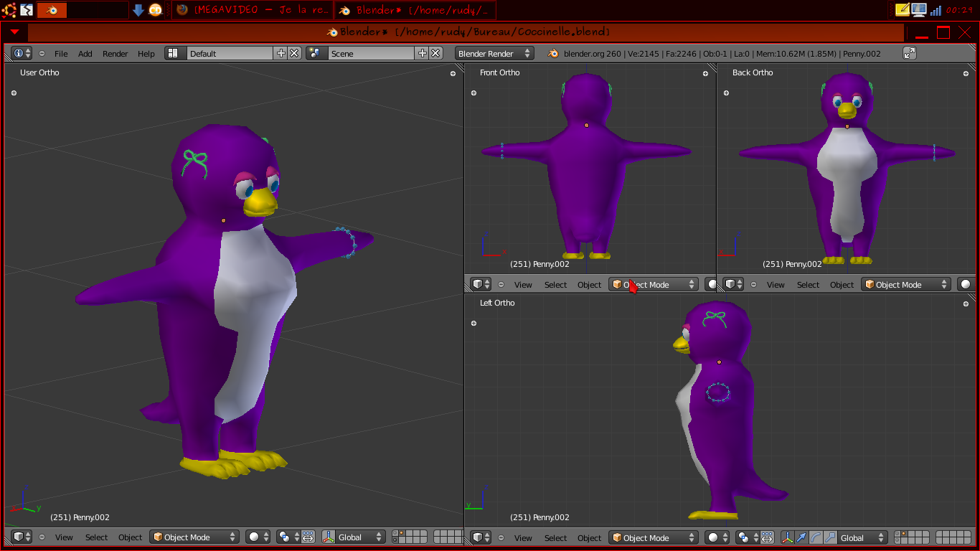The image size is (980, 551).
Task: Delete the Scene using its X button
Action: pyautogui.click(x=435, y=53)
